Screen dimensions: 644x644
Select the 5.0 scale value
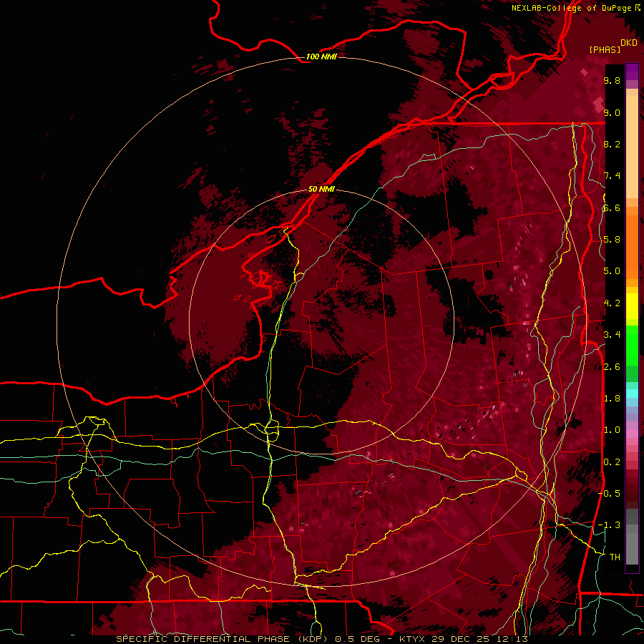612,271
